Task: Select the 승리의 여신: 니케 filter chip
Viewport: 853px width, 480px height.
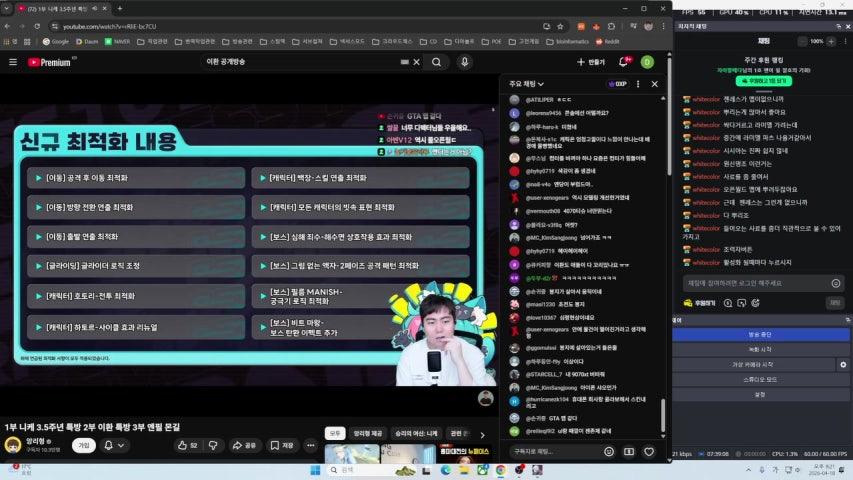Action: pos(416,433)
